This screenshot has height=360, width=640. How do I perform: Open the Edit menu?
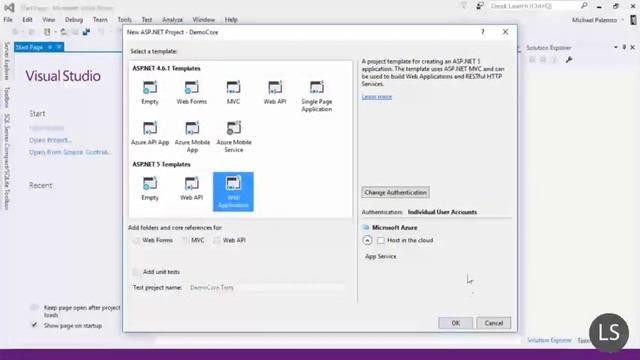27,20
